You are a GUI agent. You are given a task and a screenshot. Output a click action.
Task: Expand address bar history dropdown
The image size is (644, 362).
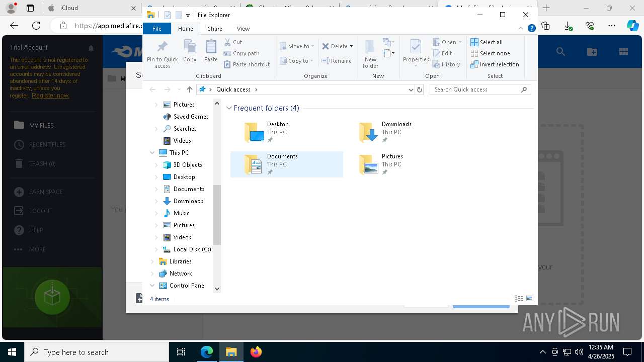411,89
